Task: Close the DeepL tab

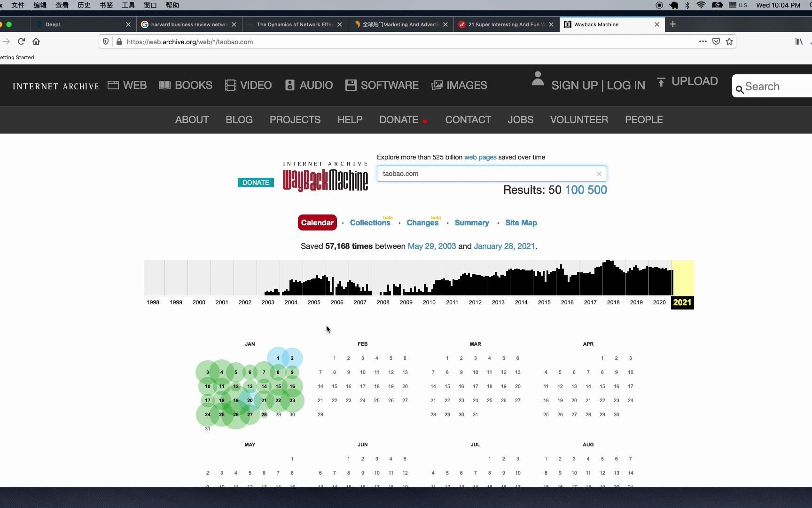Action: pyautogui.click(x=128, y=24)
